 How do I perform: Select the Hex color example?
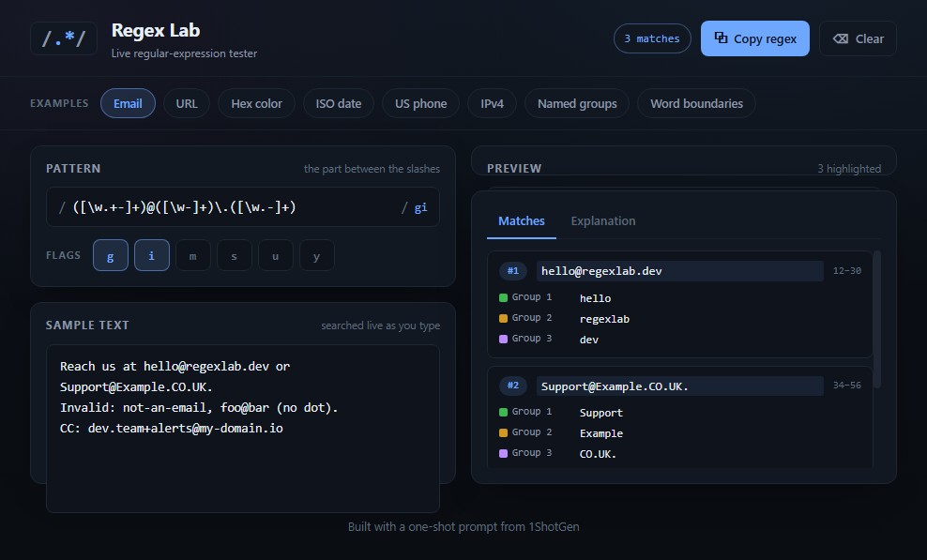[x=256, y=103]
